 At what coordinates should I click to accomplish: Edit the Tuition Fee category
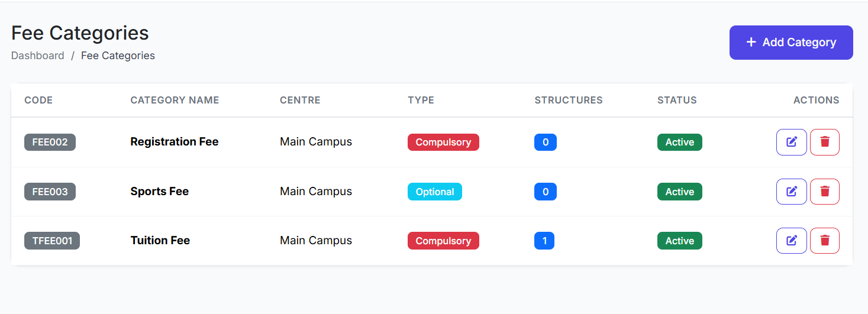pyautogui.click(x=791, y=241)
